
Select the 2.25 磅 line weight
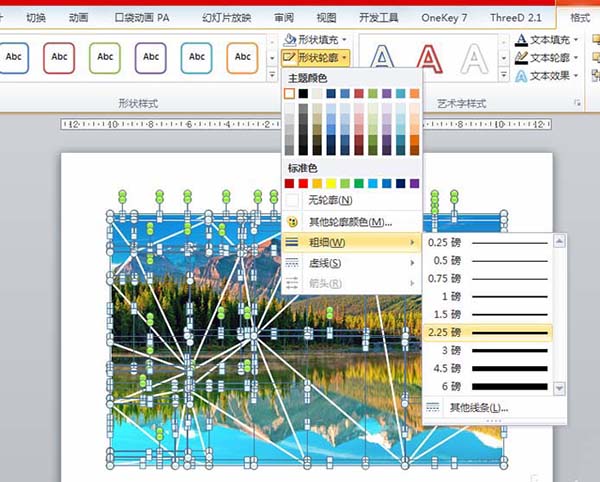tap(488, 332)
